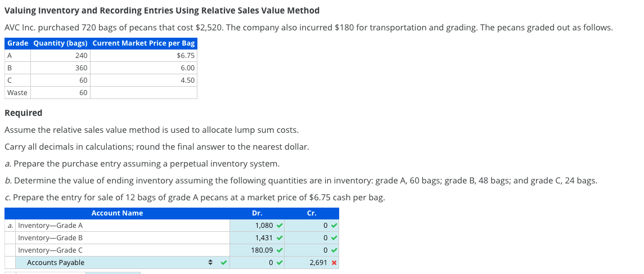Click green checkmark in Grade A credit cell
The image size is (644, 274).
click(x=334, y=225)
